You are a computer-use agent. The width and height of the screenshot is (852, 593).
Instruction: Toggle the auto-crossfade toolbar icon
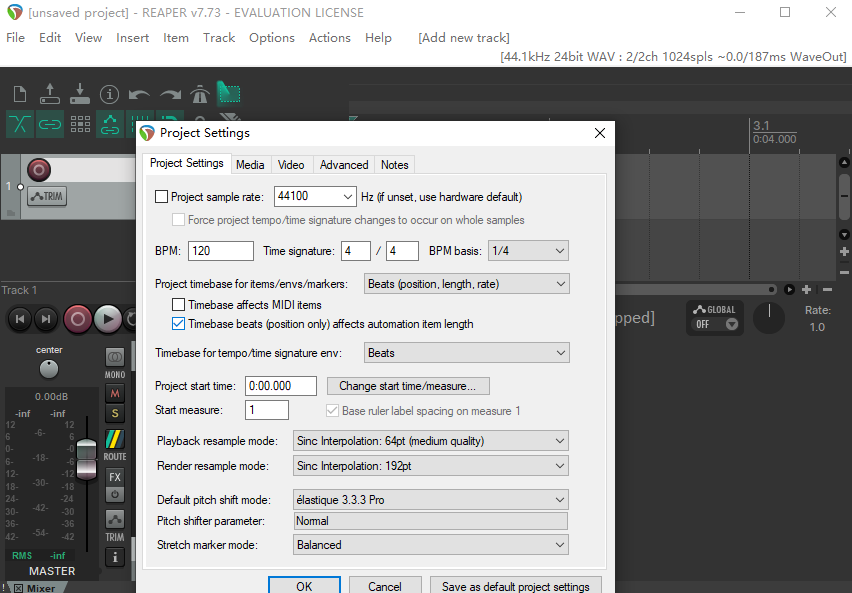(20, 124)
